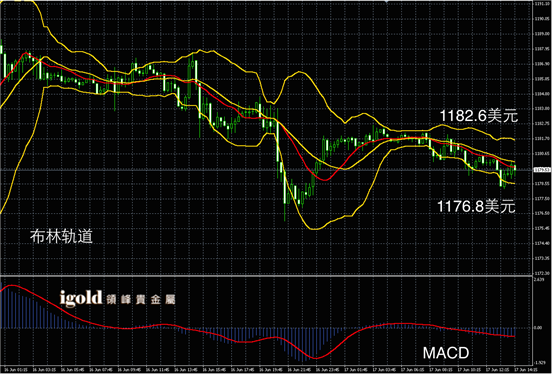This screenshot has width=552, height=374.
Task: Click the divider between price chart and MACD panel
Action: pyautogui.click(x=266, y=276)
